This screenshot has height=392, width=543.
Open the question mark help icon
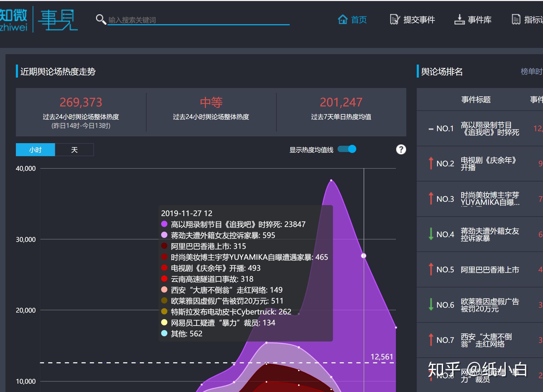coord(401,150)
